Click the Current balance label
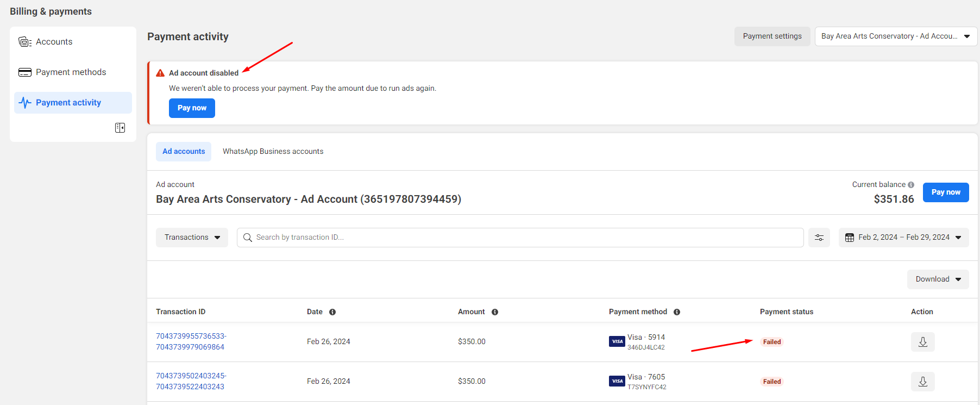The image size is (980, 405). tap(878, 185)
